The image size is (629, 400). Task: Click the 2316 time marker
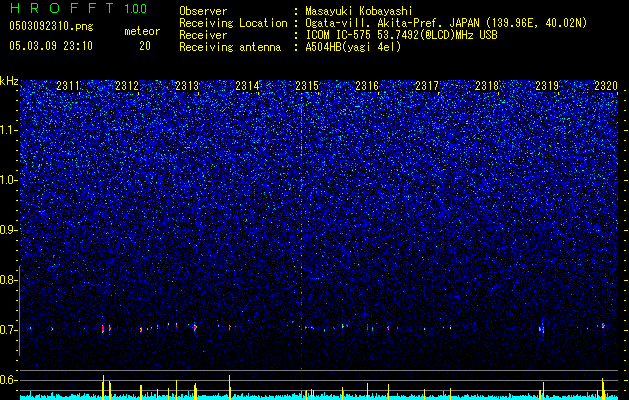pos(367,86)
